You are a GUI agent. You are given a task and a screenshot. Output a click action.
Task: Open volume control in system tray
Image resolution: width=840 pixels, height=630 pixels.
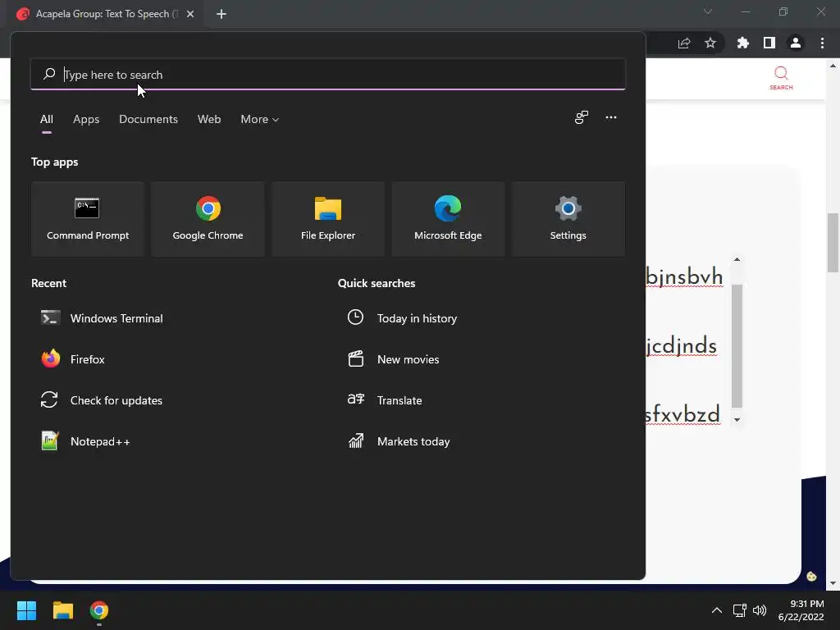(x=760, y=610)
